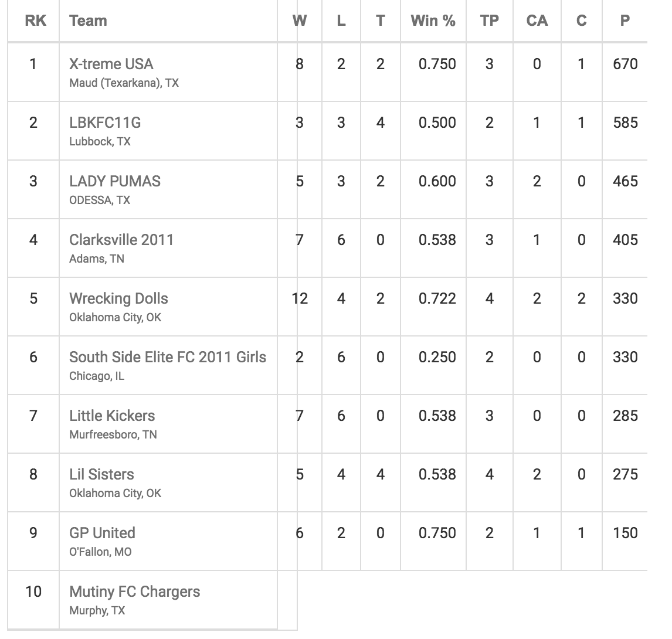Viewport: 672px width, 639px height.
Task: Sort by the W wins column header
Action: [x=299, y=21]
